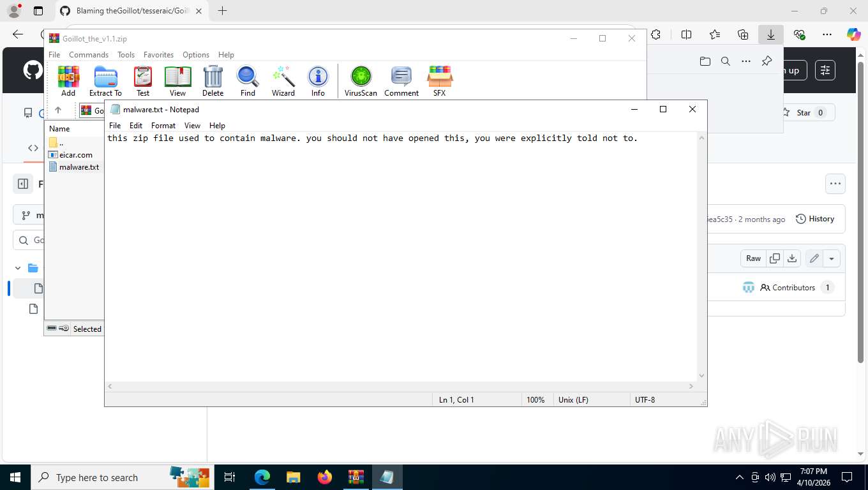
Task: Open the browser Downloads icon
Action: [771, 35]
